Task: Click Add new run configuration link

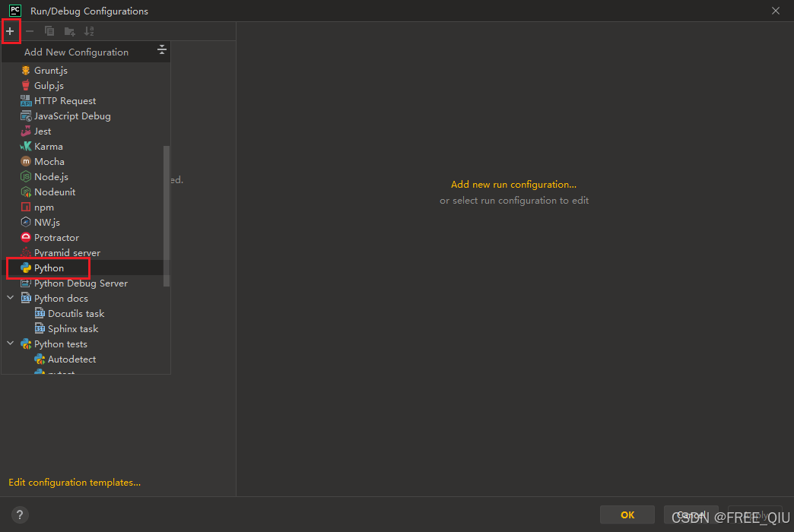Action: tap(513, 184)
